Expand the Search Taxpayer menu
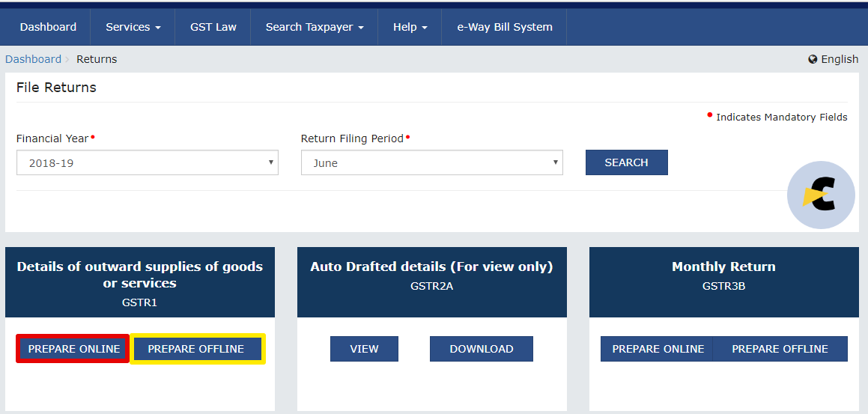 coord(315,27)
